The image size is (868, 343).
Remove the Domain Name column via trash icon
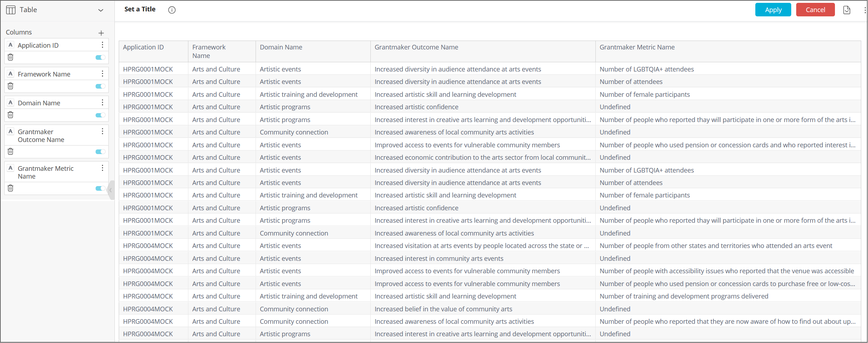pyautogui.click(x=11, y=115)
